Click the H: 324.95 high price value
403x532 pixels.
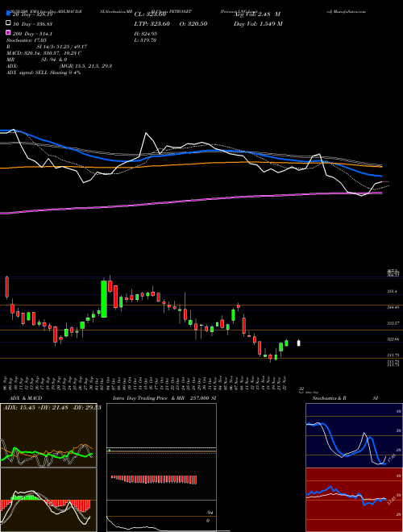[146, 33]
